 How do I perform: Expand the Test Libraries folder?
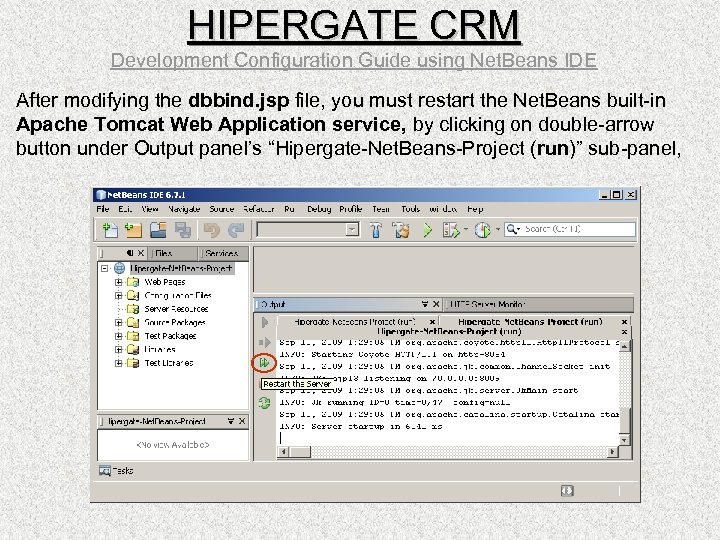click(x=118, y=363)
